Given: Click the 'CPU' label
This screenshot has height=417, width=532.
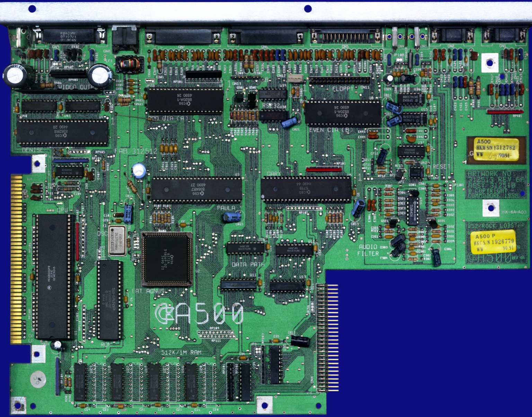Looking at the screenshot, I should (x=63, y=210).
